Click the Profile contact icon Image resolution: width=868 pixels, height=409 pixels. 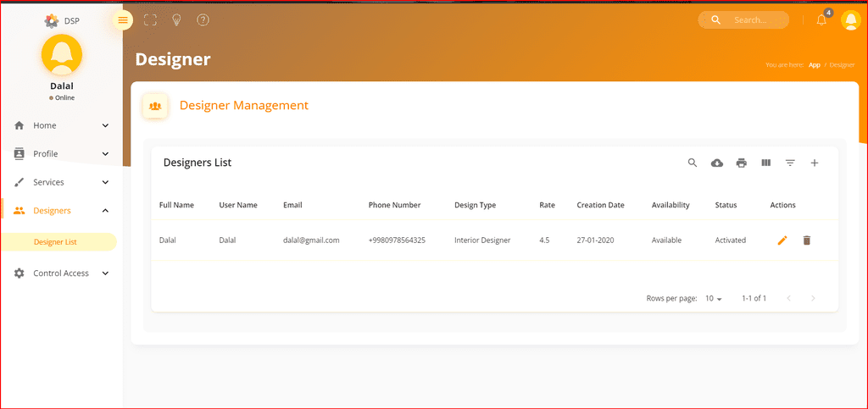tap(19, 153)
